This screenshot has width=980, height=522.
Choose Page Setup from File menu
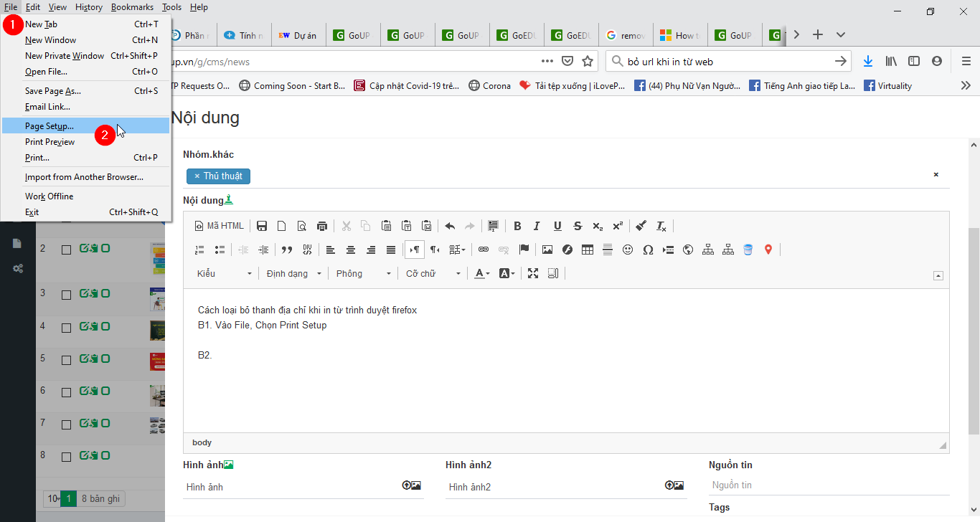tap(50, 126)
